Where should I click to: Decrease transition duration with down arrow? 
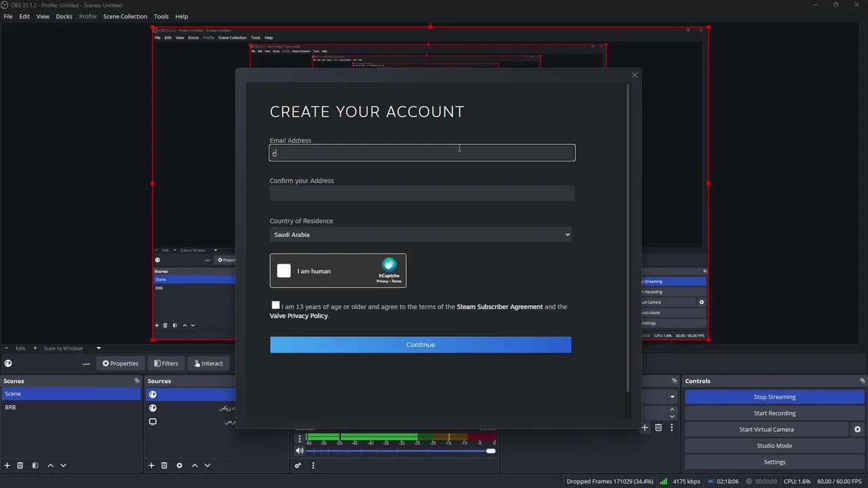tap(672, 416)
